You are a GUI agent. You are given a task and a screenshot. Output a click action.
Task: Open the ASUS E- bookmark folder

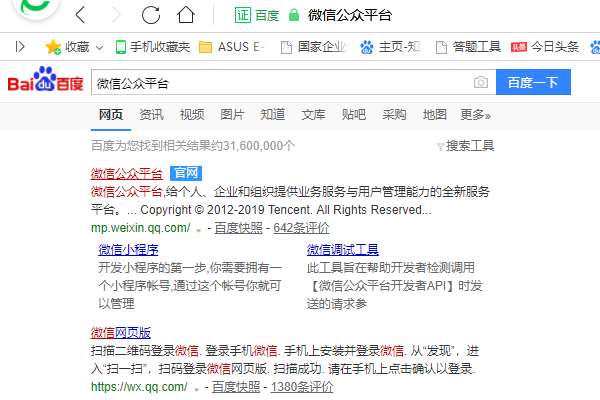click(231, 47)
